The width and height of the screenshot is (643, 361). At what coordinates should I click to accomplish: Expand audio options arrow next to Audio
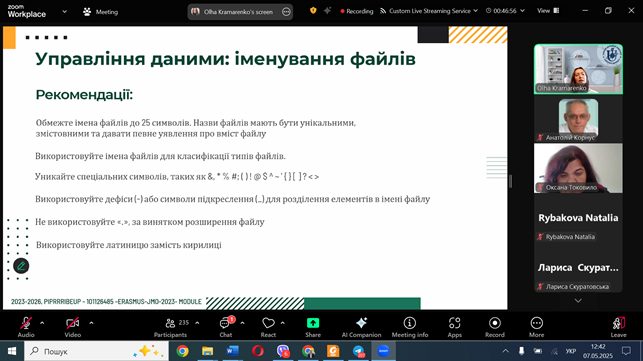42,323
